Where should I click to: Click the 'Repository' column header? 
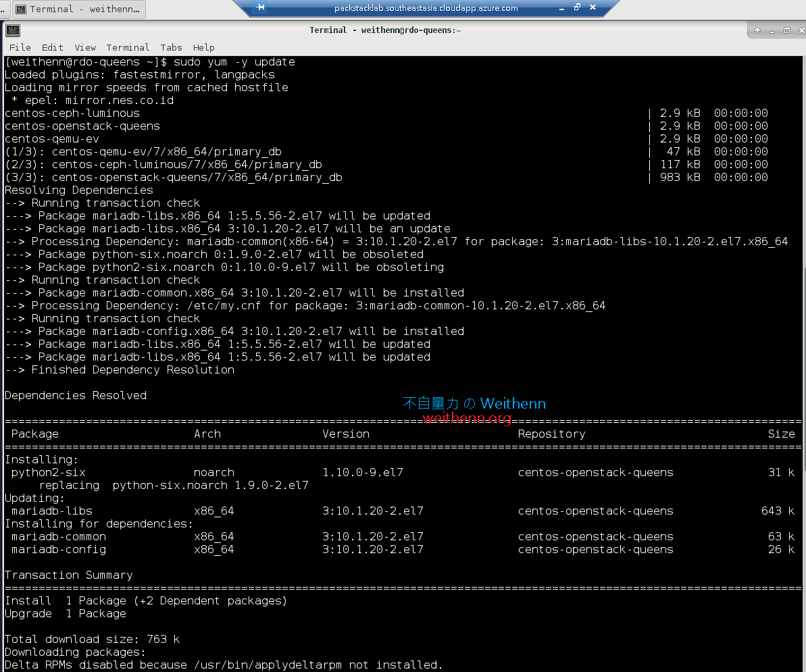click(551, 434)
